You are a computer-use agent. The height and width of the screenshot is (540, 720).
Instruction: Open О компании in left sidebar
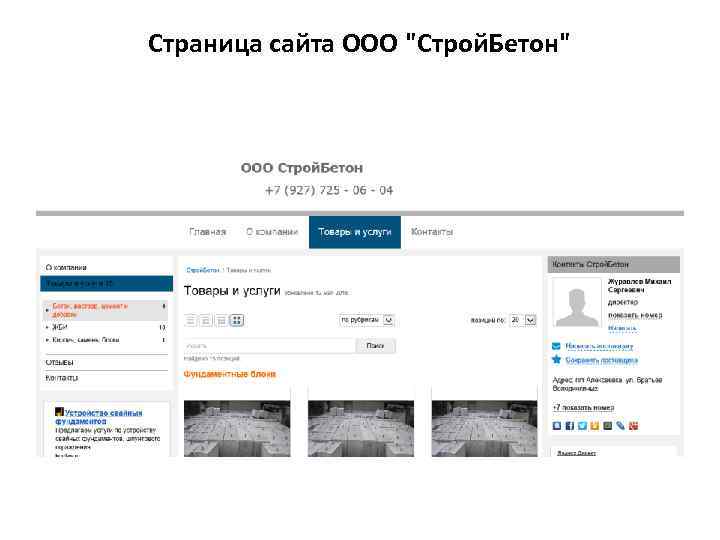[x=66, y=267]
